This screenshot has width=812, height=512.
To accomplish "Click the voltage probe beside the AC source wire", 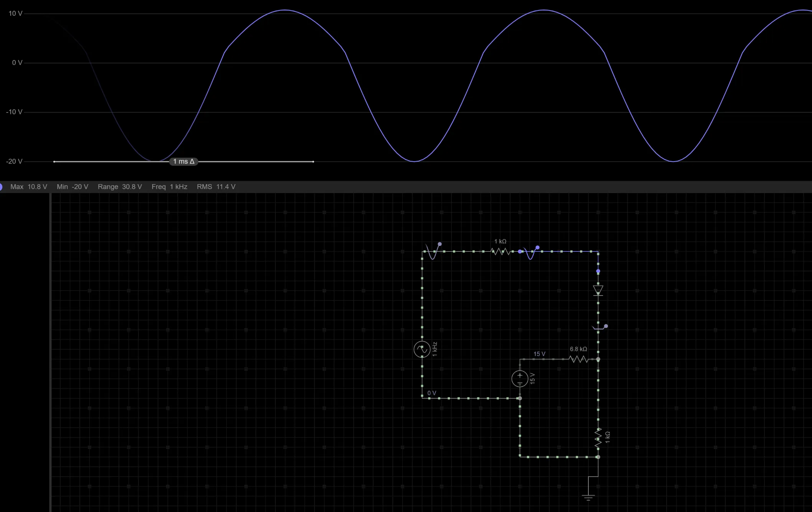I will [x=433, y=251].
